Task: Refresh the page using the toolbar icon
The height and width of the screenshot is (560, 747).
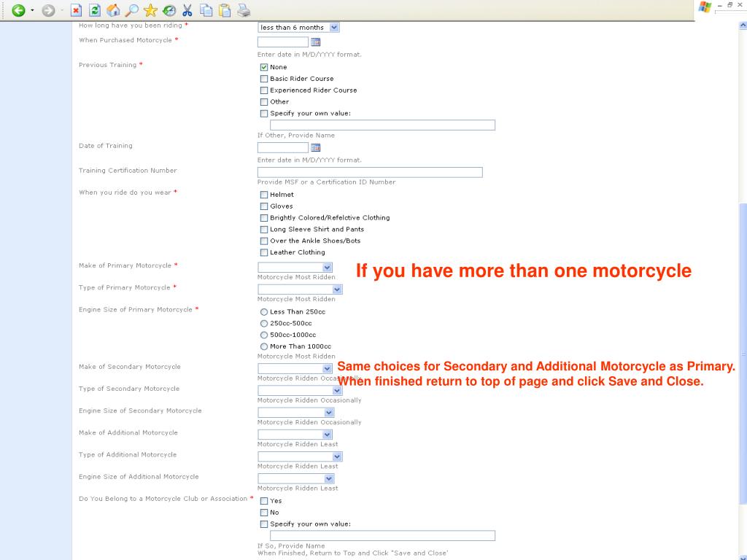Action: click(x=95, y=10)
